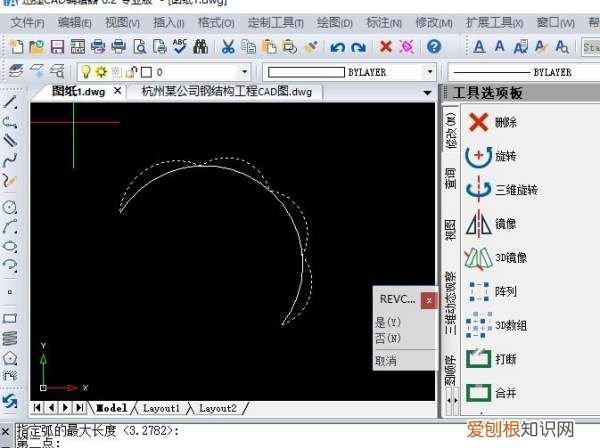Click 取消 in REVC prompt
Screen dimensions: 600x448
pyautogui.click(x=386, y=361)
